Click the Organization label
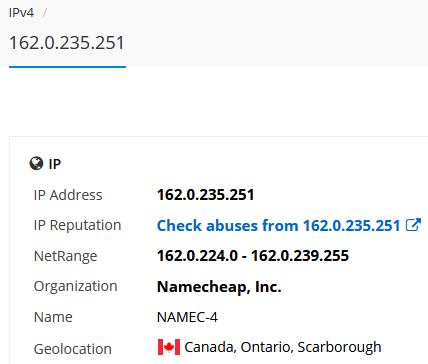428x364 pixels. click(76, 287)
